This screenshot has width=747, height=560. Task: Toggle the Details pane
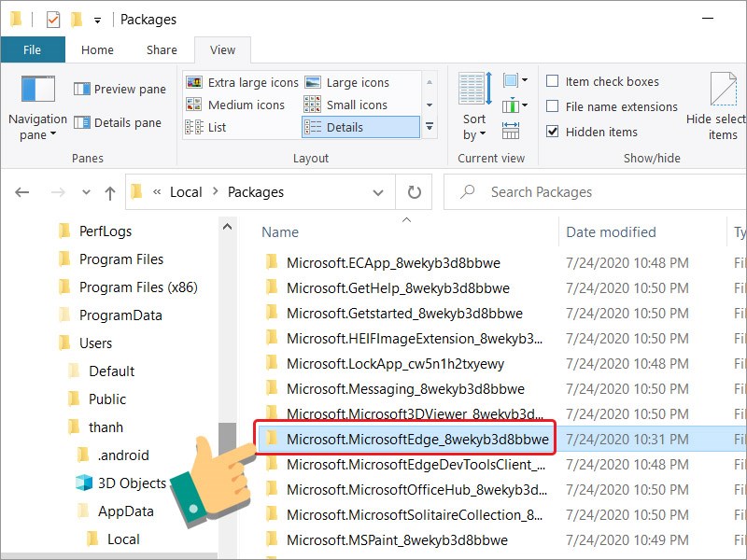(118, 123)
